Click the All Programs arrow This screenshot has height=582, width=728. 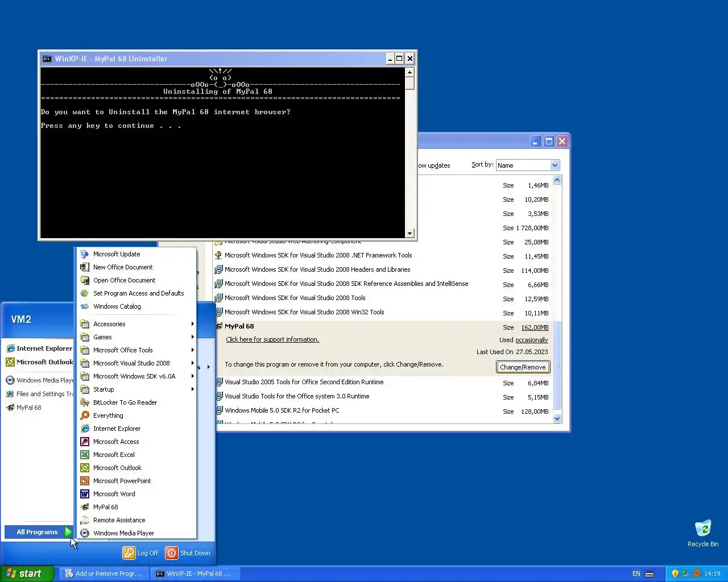point(68,532)
